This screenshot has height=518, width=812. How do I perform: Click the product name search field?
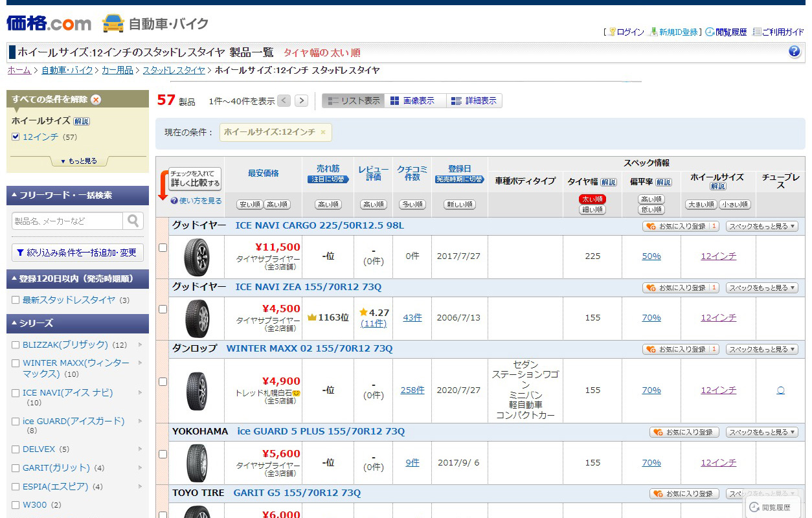coord(67,221)
